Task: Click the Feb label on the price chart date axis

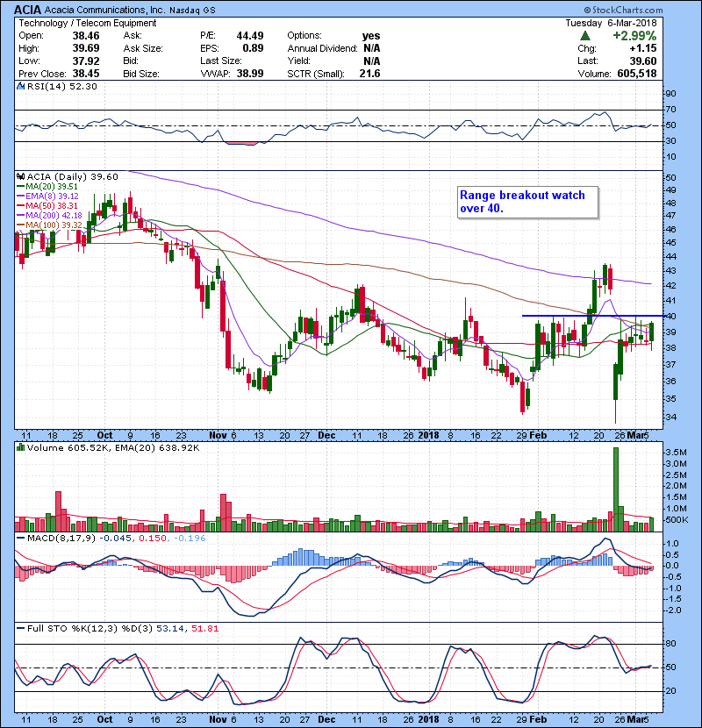Action: click(538, 436)
